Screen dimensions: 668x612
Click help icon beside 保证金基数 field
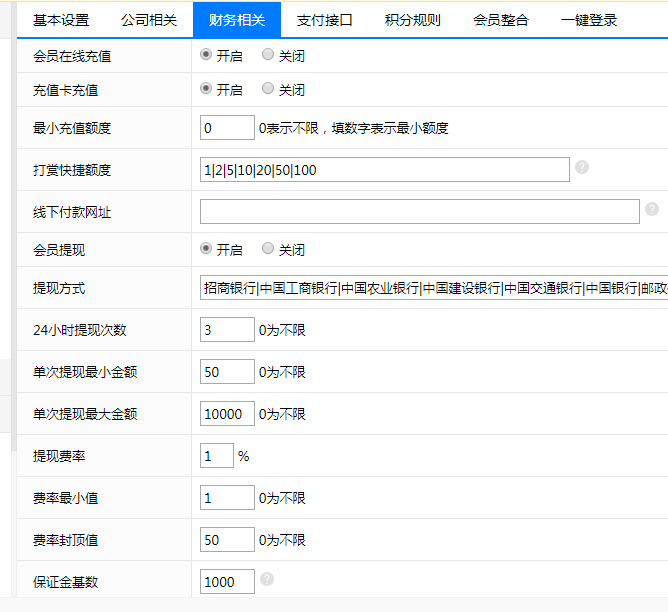point(267,579)
